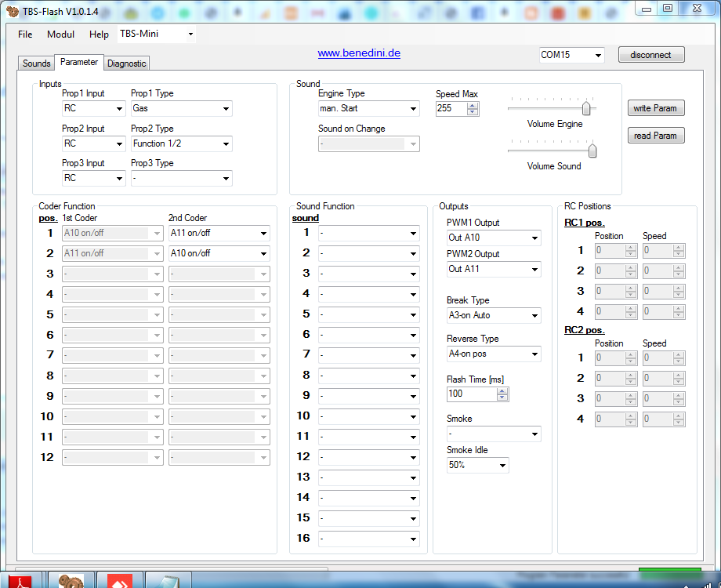Open the COM15 port dropdown

point(598,56)
